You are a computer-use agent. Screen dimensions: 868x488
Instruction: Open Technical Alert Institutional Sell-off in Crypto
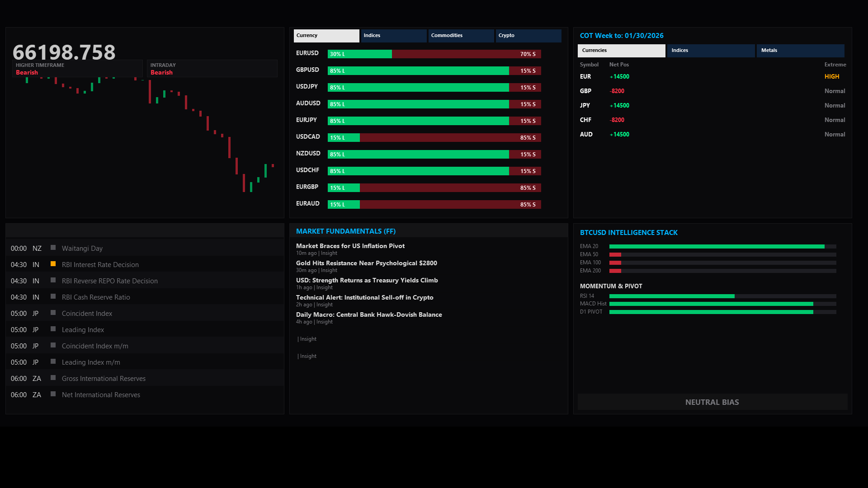[x=364, y=298]
